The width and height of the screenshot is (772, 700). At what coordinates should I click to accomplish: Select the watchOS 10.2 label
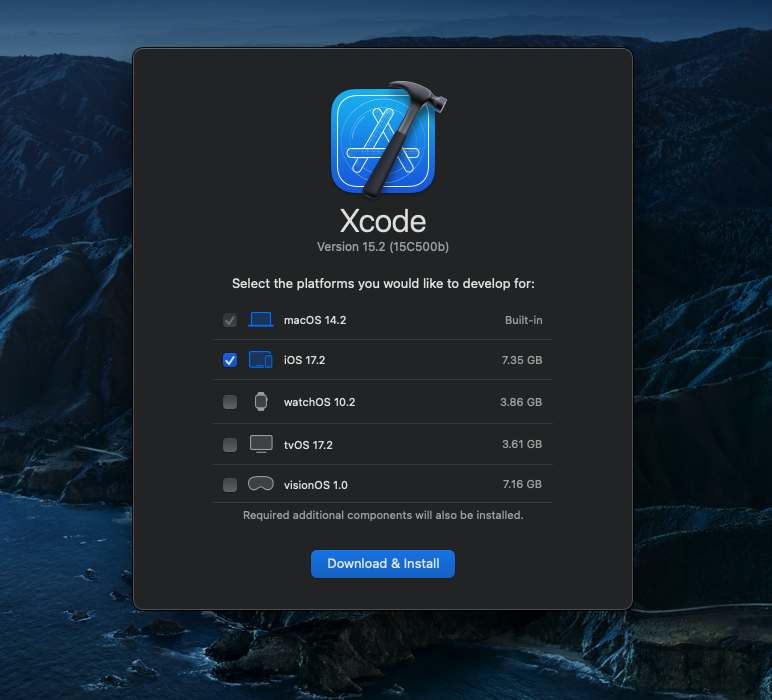320,402
